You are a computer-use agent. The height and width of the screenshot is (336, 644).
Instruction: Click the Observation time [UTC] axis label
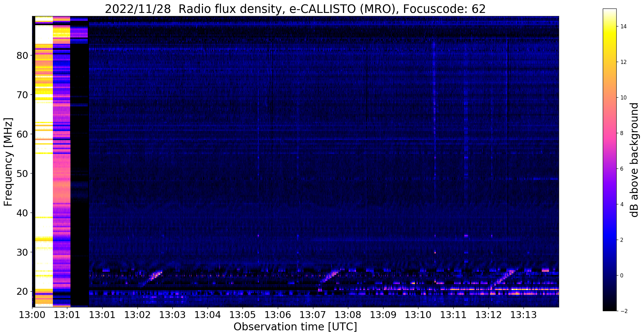tap(295, 327)
